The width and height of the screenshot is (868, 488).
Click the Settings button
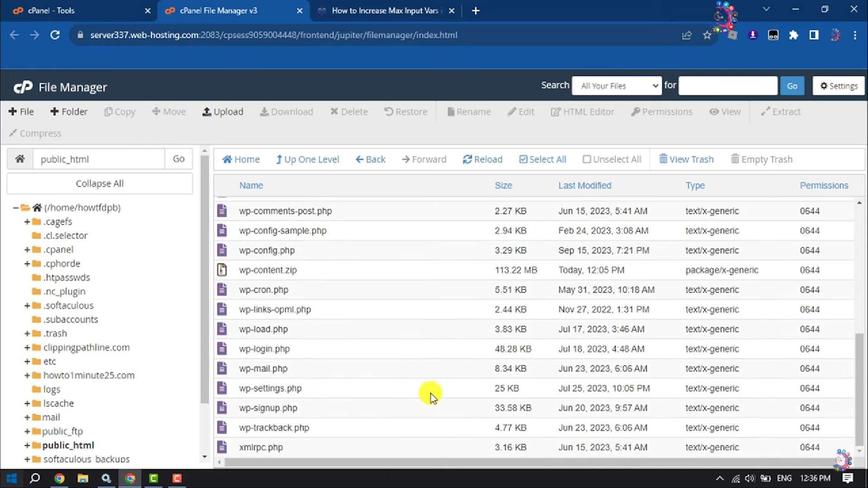839,86
